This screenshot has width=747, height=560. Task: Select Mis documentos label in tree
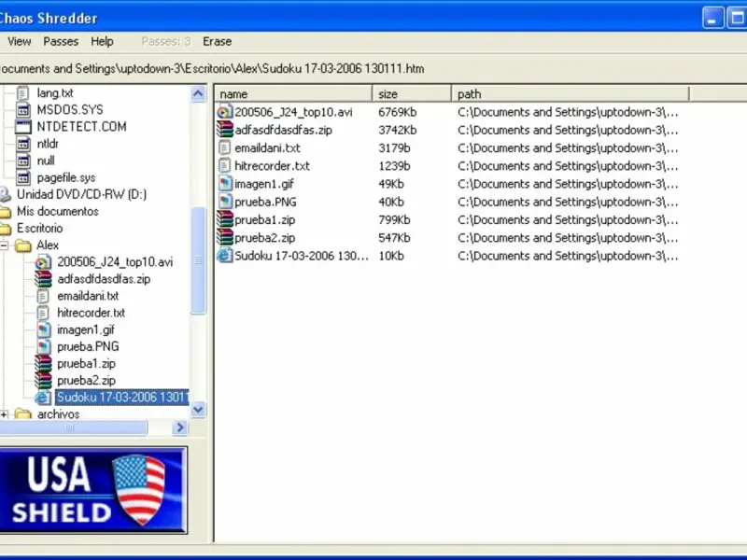point(58,212)
